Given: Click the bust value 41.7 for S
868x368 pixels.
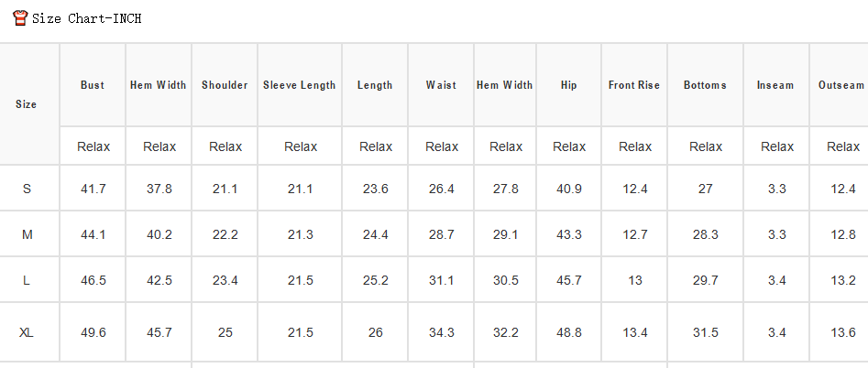Looking at the screenshot, I should click(x=93, y=189).
